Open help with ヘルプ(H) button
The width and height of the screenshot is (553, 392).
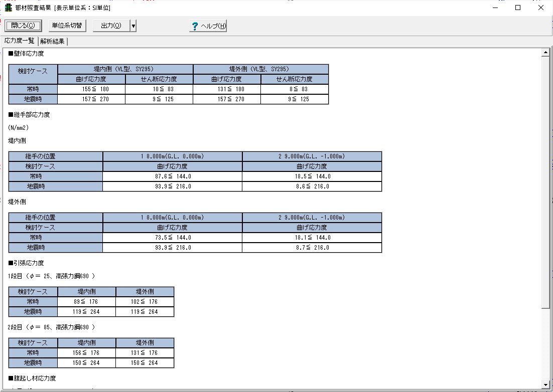point(208,26)
